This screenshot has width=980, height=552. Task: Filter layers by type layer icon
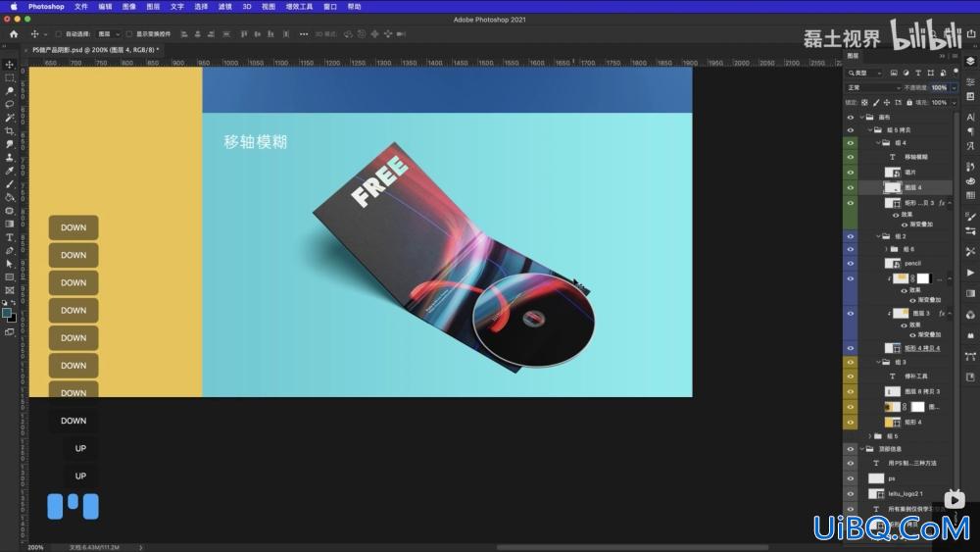(918, 74)
